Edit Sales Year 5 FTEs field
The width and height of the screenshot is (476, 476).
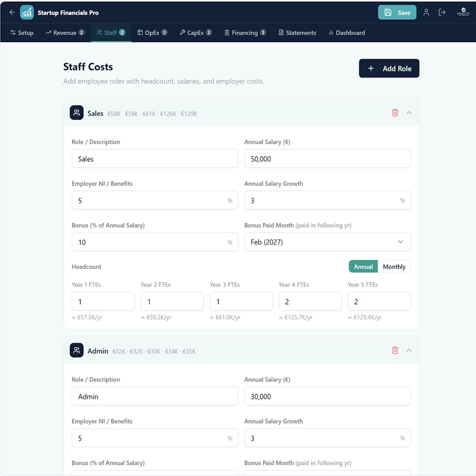pyautogui.click(x=379, y=301)
